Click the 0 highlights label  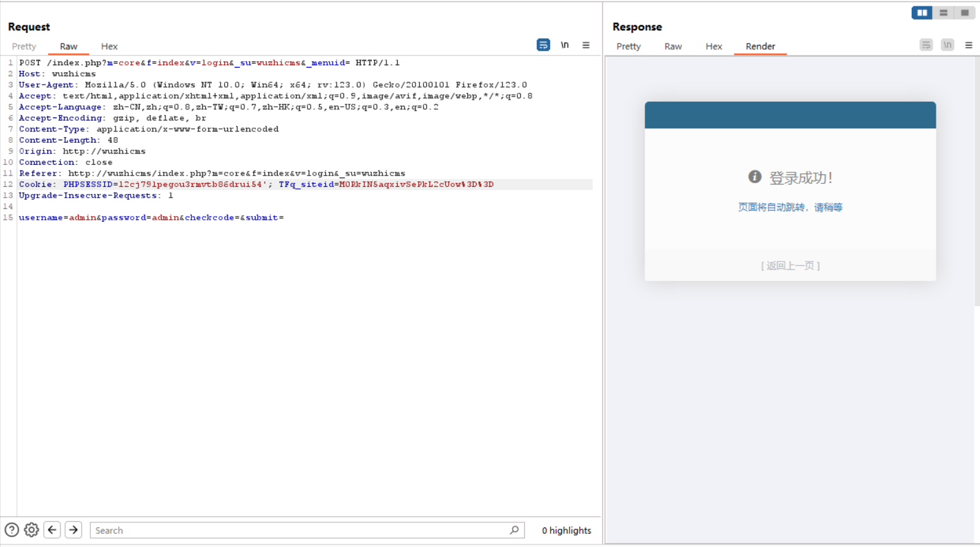click(566, 531)
